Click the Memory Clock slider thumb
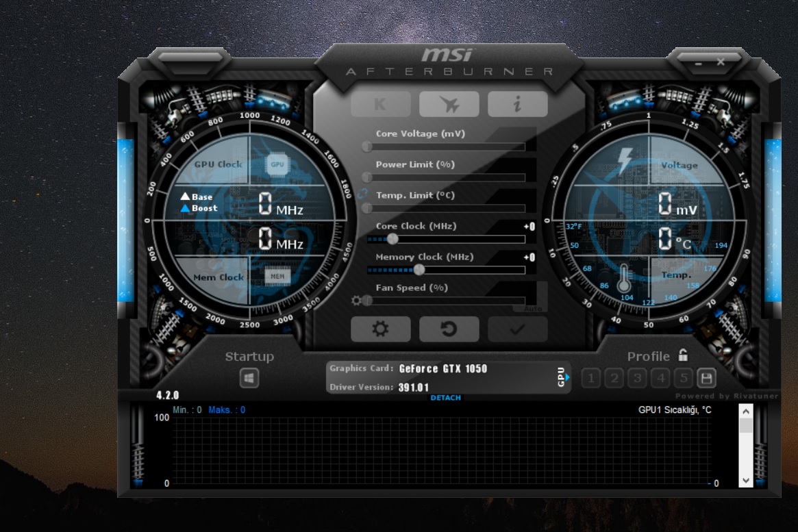The image size is (798, 532). pos(419,270)
